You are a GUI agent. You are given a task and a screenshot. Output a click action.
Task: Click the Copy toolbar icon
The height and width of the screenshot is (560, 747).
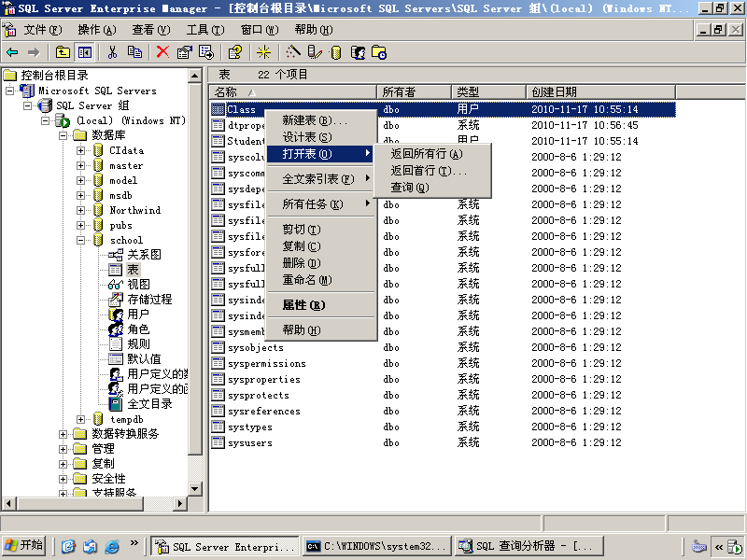pyautogui.click(x=134, y=52)
